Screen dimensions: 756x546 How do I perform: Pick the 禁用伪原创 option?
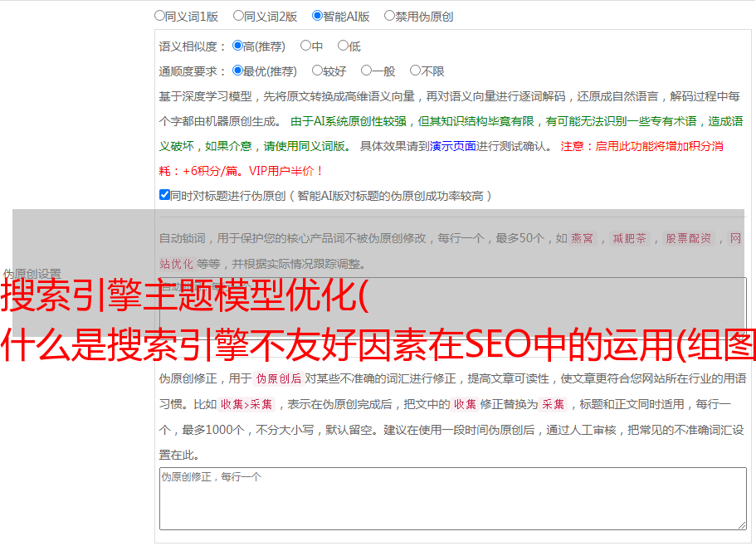pos(389,15)
